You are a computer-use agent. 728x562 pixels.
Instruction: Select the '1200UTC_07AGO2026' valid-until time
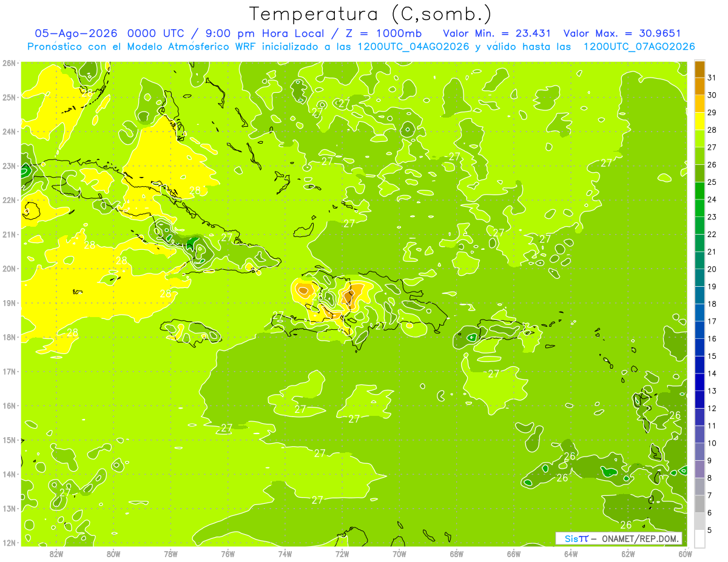click(639, 47)
